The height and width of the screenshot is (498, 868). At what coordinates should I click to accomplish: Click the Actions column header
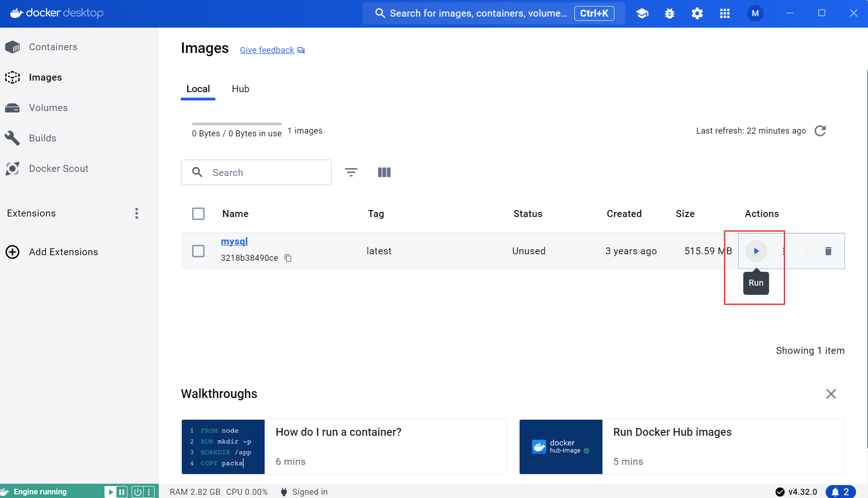pyautogui.click(x=762, y=214)
